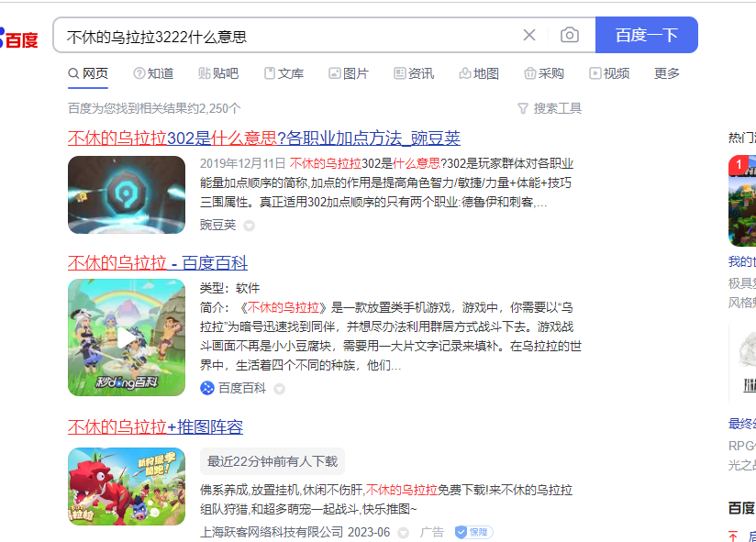Click the 百度百科 paw logo icon
The height and width of the screenshot is (542, 756).
(x=206, y=388)
